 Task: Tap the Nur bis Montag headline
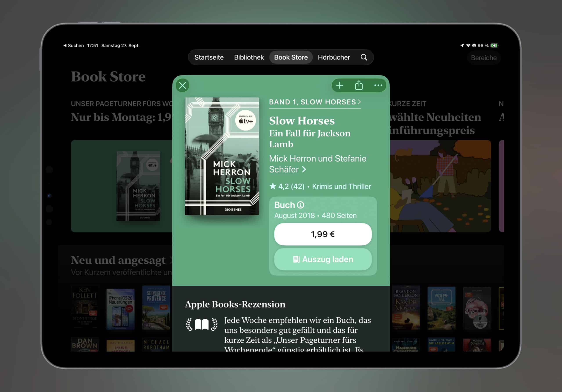(122, 117)
